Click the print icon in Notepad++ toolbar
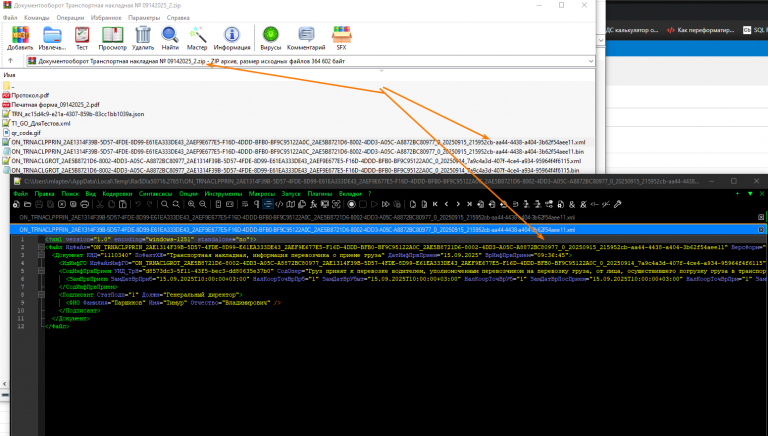Image resolution: width=768 pixels, height=436 pixels. [x=84, y=204]
